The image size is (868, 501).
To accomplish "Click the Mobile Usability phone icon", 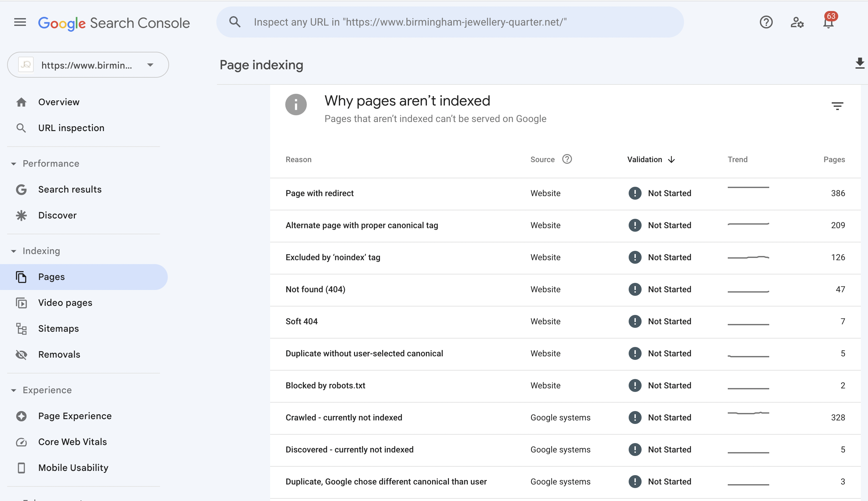I will pos(21,468).
